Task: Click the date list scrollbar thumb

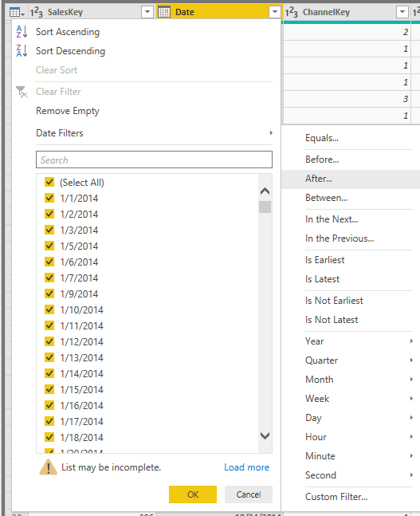Action: pos(265,207)
